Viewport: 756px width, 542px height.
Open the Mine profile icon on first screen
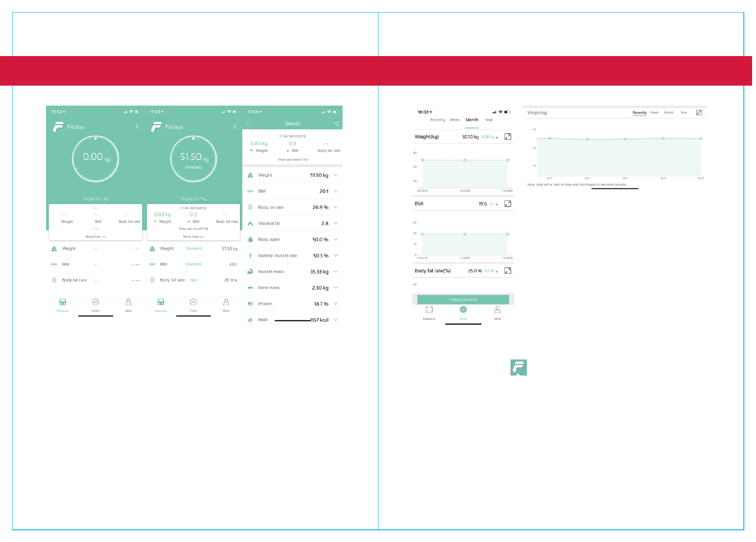pyautogui.click(x=128, y=302)
